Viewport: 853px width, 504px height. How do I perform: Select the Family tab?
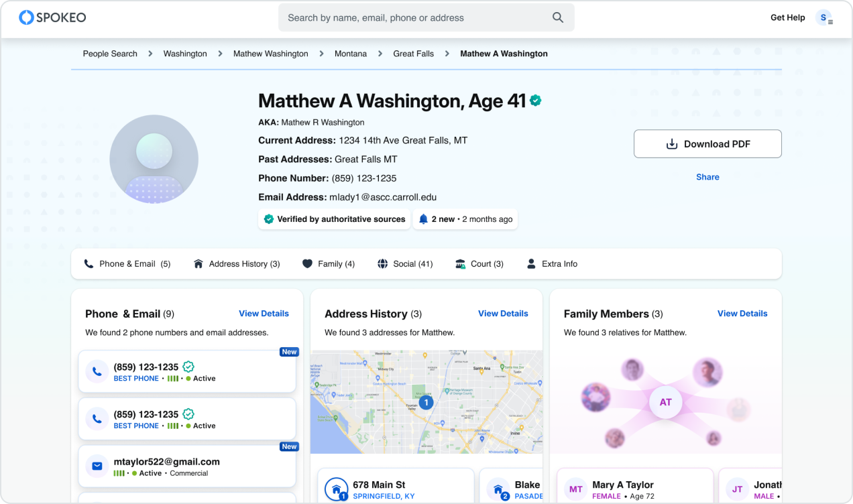coord(329,264)
